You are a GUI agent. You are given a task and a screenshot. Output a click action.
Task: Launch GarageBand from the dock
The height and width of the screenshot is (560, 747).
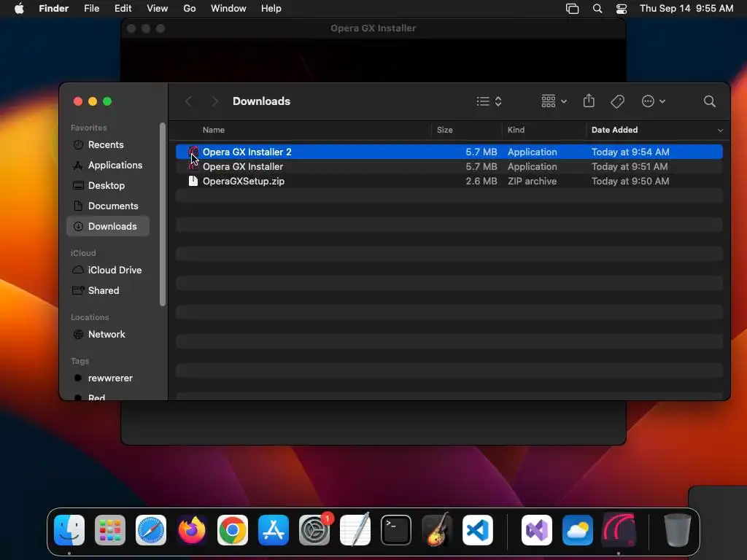(437, 530)
